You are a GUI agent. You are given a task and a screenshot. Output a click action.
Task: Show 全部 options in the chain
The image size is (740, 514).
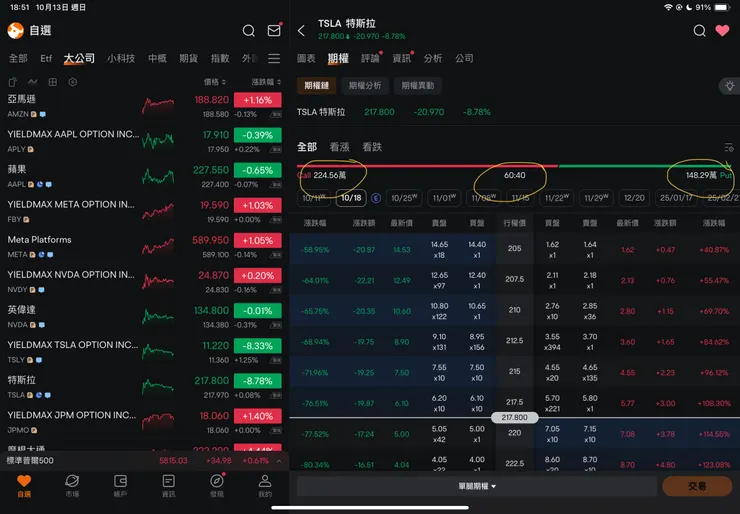[x=307, y=147]
